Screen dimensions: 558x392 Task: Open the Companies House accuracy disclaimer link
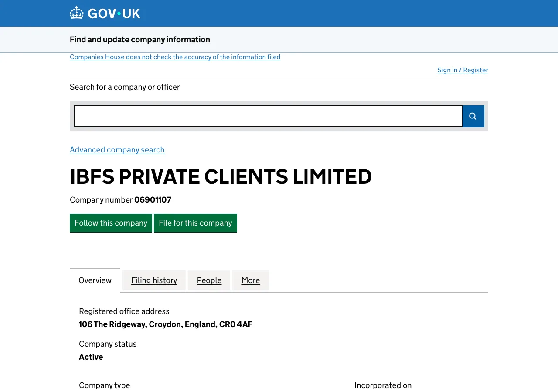click(175, 57)
